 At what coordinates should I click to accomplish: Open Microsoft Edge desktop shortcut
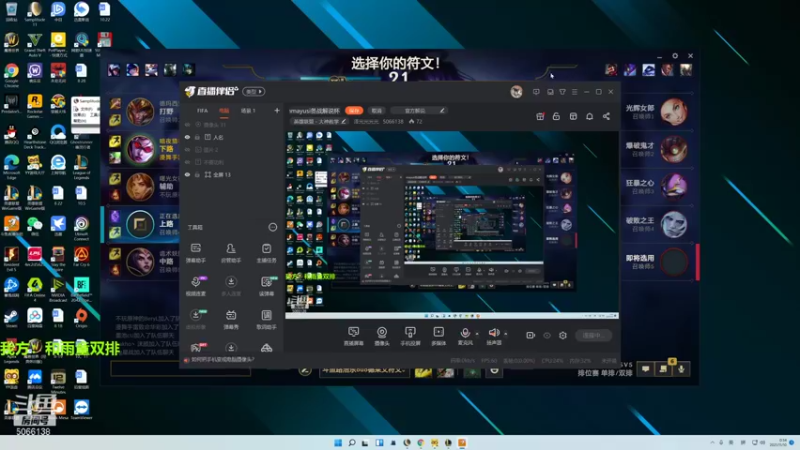pyautogui.click(x=11, y=167)
